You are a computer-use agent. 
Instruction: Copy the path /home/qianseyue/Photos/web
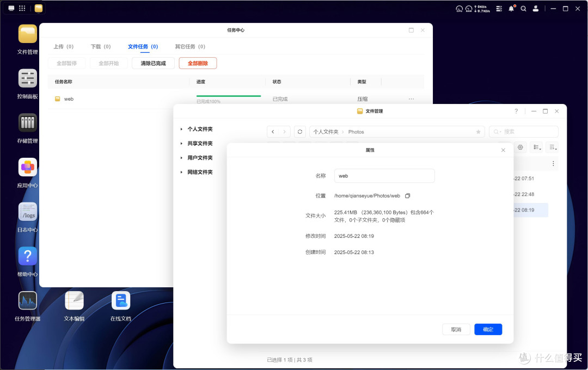pyautogui.click(x=408, y=196)
